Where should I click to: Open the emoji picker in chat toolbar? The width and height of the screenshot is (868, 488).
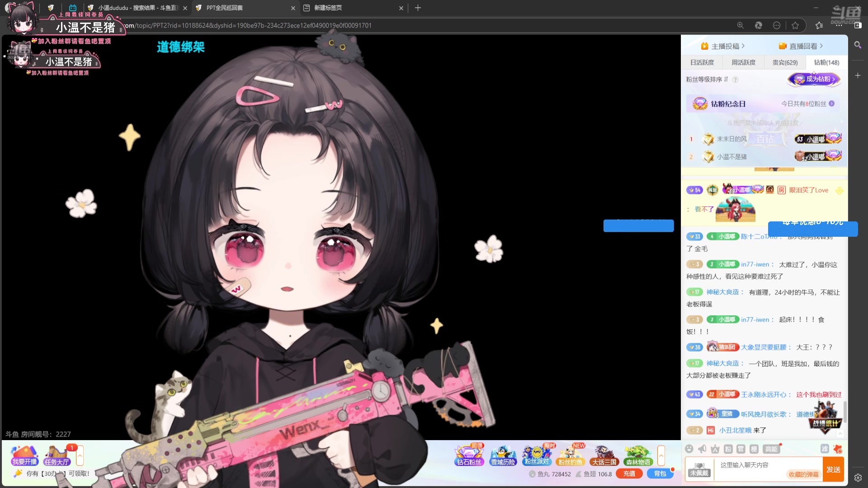(x=689, y=449)
